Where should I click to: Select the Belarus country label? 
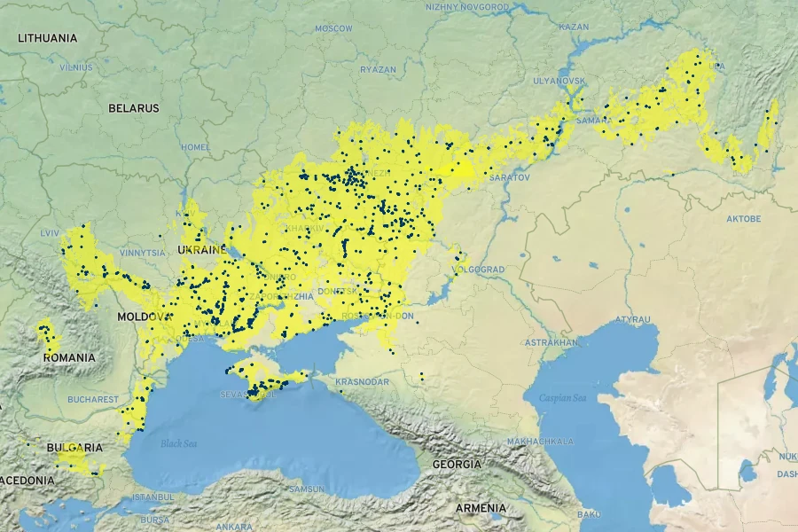134,108
